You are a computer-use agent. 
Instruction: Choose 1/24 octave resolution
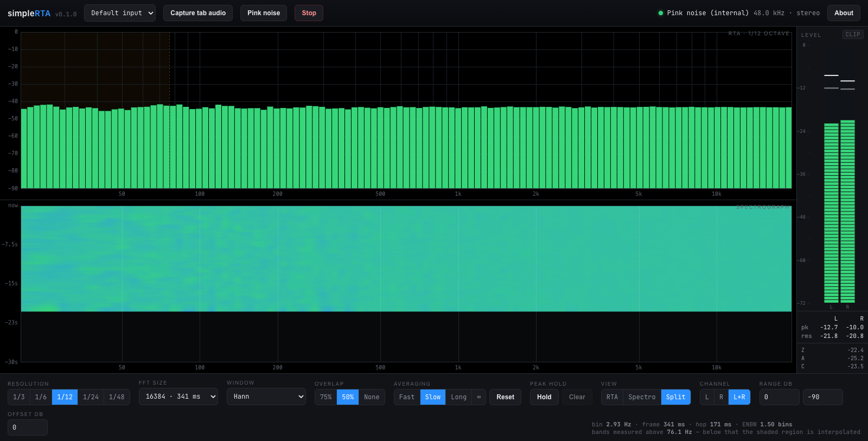coord(91,397)
